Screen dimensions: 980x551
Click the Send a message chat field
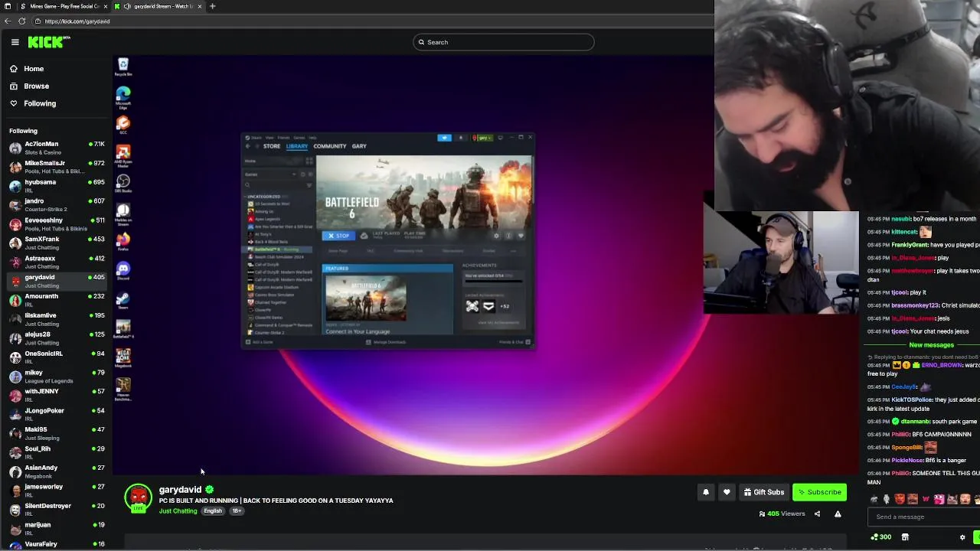[923, 517]
